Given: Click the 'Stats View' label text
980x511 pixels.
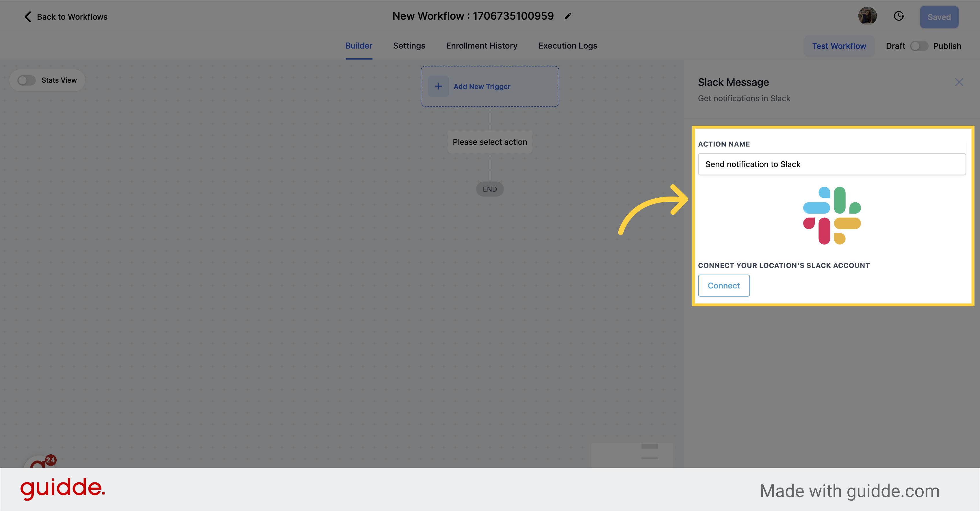Looking at the screenshot, I should click(x=59, y=80).
